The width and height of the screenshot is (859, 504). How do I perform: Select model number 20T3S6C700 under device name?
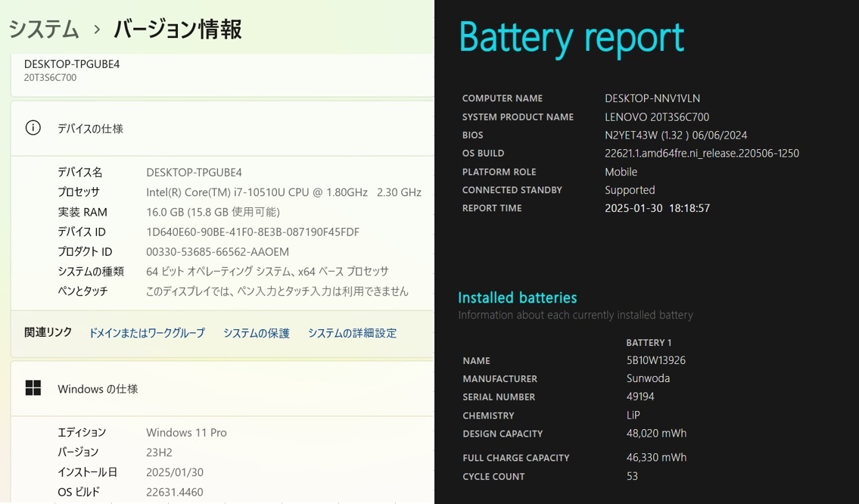click(x=51, y=78)
